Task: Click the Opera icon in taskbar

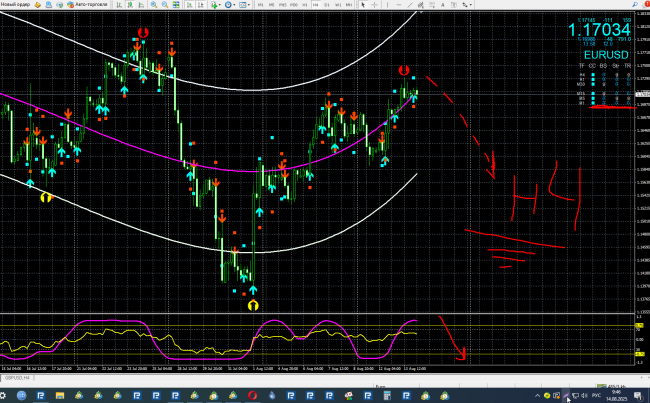Action: [253, 394]
